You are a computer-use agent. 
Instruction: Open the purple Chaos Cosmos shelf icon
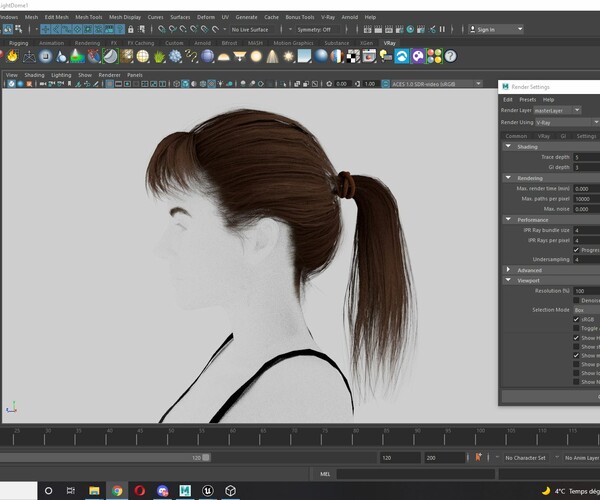point(418,57)
